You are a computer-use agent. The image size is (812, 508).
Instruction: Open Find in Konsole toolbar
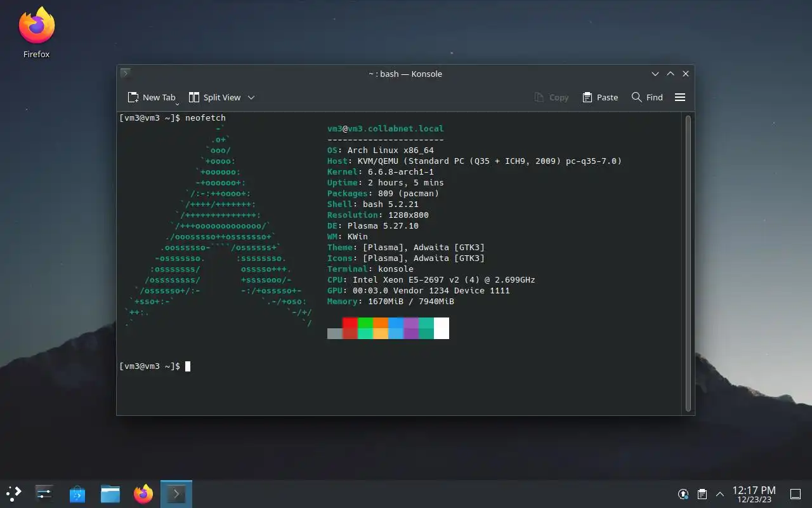tap(647, 97)
